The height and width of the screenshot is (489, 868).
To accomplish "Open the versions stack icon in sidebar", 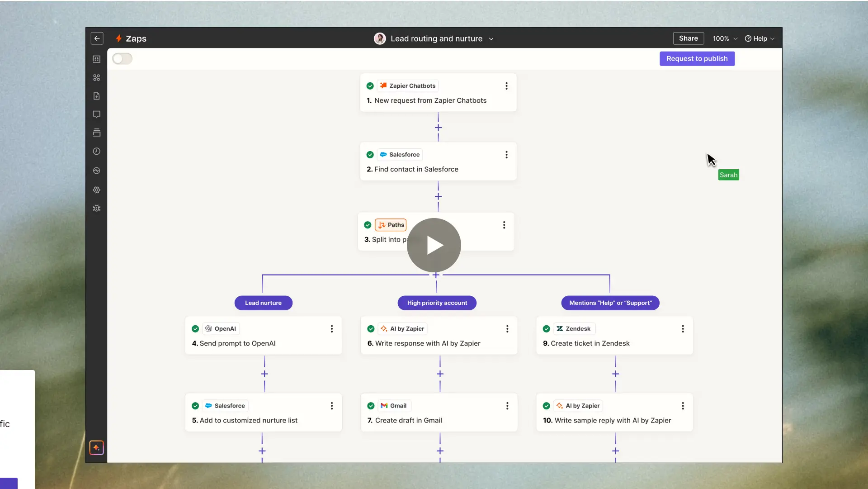I will 96,133.
